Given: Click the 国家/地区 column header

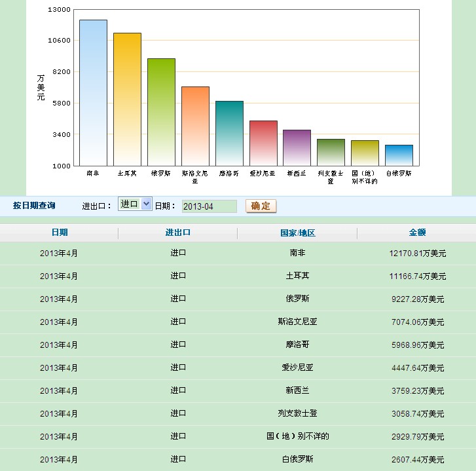Looking at the screenshot, I should pyautogui.click(x=298, y=233).
